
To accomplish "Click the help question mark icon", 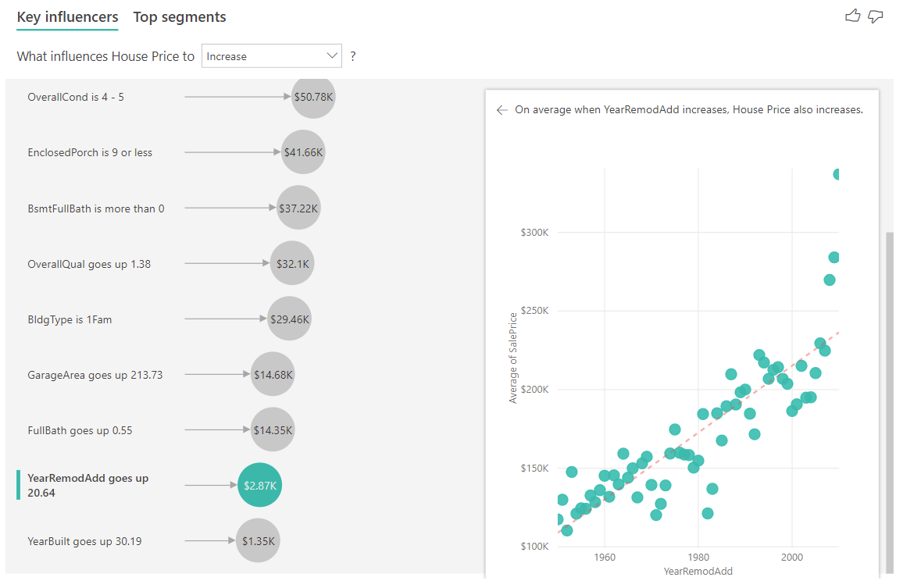I will pos(354,55).
